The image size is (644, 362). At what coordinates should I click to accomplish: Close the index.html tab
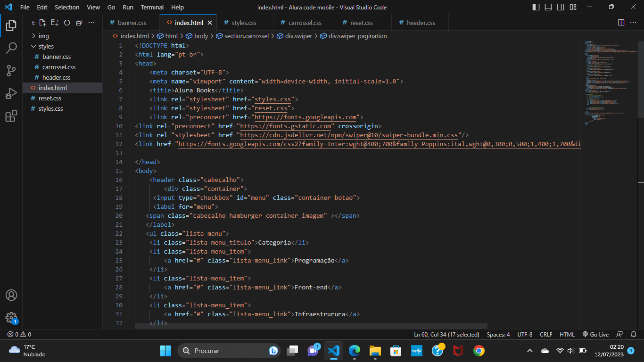(210, 23)
